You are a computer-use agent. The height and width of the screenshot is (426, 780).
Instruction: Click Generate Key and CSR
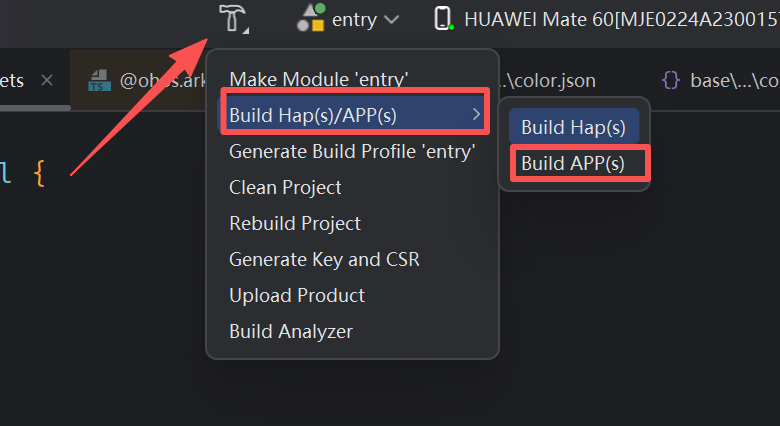coord(324,259)
